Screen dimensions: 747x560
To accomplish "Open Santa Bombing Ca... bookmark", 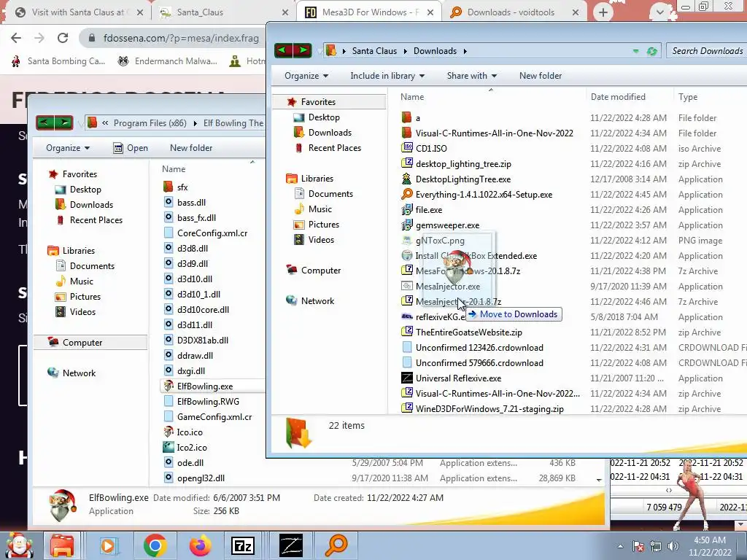I will 58,61.
